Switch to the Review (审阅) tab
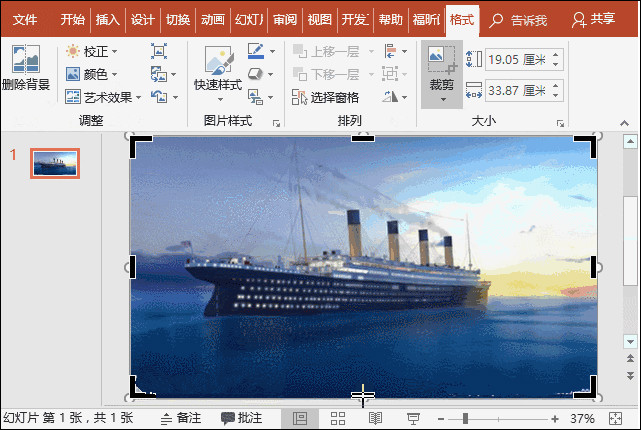The image size is (641, 430). [285, 19]
